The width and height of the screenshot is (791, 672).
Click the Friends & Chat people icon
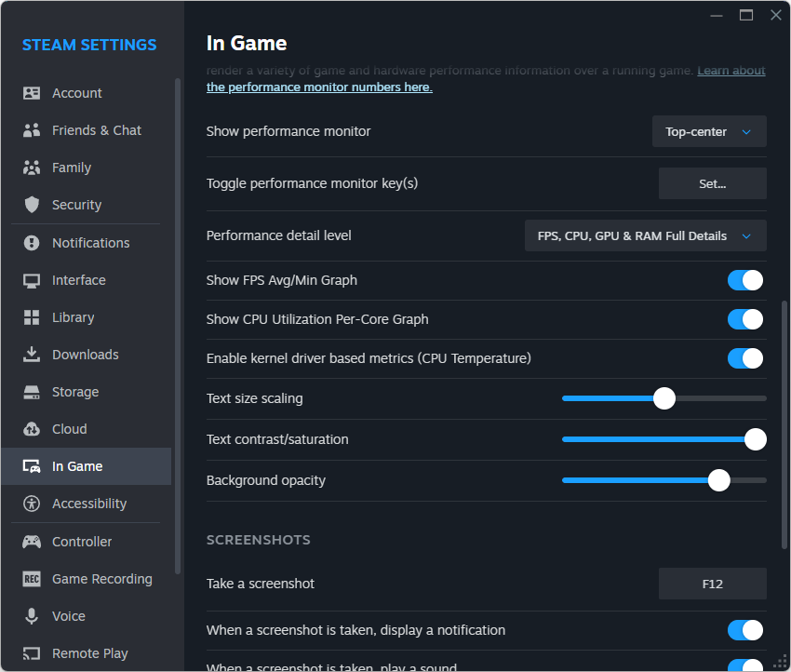(x=32, y=130)
